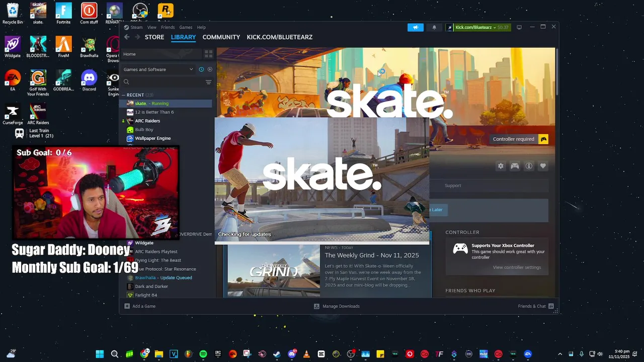The width and height of the screenshot is (644, 362).
Task: Switch to the COMMUNITY tab
Action: coord(221,37)
